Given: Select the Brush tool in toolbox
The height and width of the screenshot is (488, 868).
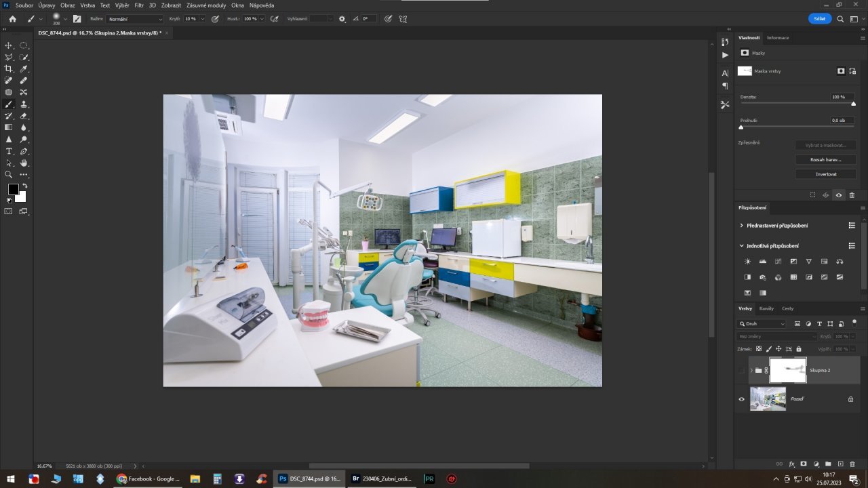Looking at the screenshot, I should [9, 104].
